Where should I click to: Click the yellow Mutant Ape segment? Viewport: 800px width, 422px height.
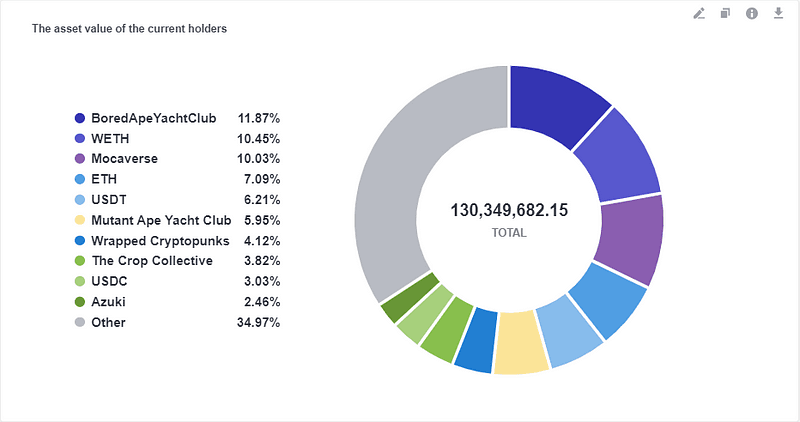click(519, 343)
